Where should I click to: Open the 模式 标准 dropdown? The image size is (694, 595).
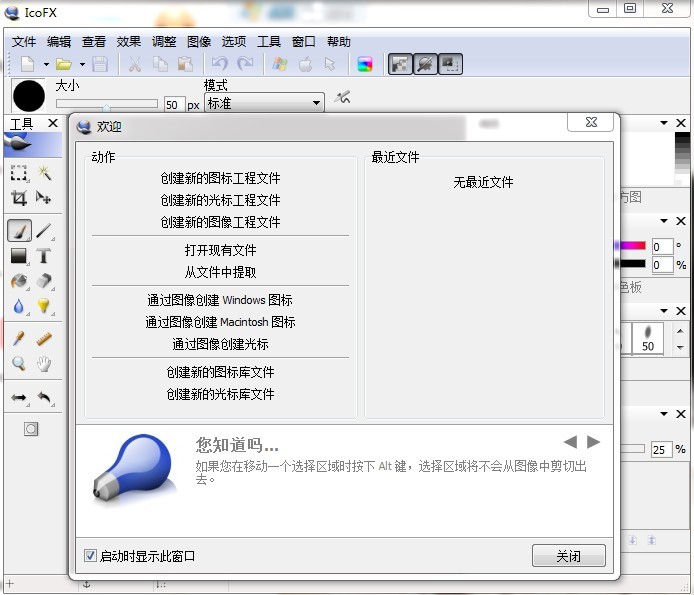tap(264, 103)
